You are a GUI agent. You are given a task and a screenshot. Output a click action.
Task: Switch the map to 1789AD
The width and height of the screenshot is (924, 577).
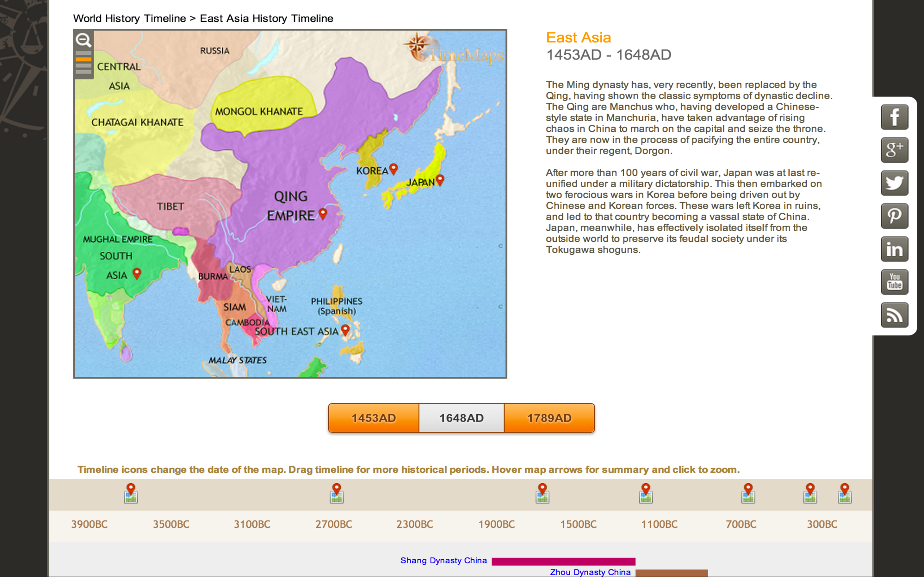point(549,418)
